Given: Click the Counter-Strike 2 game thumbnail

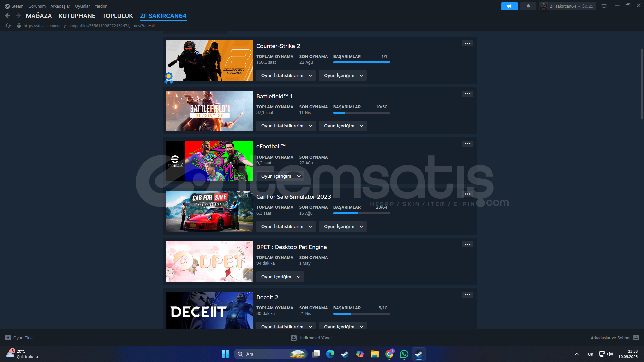Looking at the screenshot, I should 209,60.
